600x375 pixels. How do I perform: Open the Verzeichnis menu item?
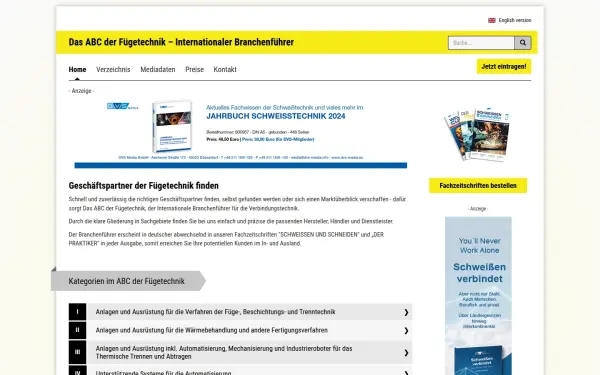pos(113,70)
